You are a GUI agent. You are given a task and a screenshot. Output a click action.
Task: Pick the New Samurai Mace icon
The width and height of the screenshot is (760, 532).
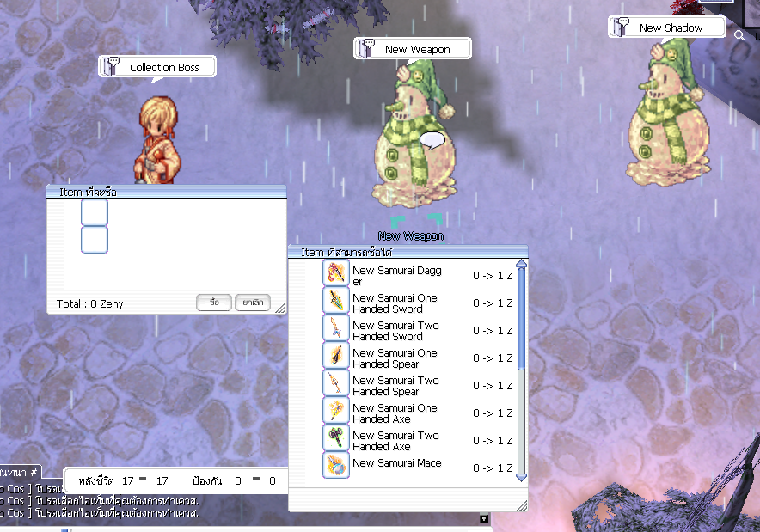335,465
